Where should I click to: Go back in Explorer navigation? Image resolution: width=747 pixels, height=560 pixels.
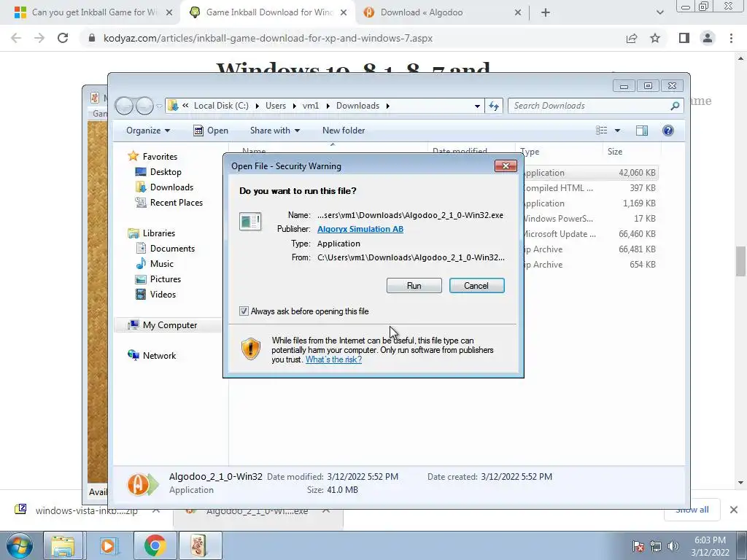124,106
